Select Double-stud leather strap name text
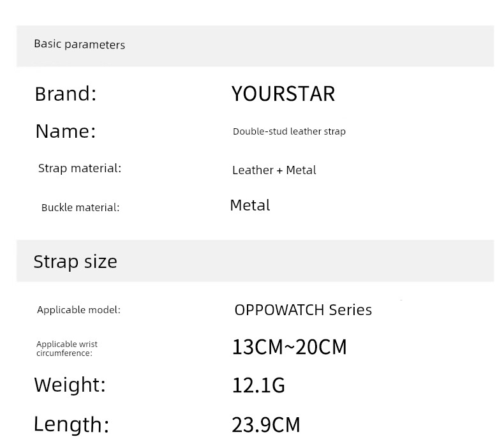 pyautogui.click(x=289, y=131)
